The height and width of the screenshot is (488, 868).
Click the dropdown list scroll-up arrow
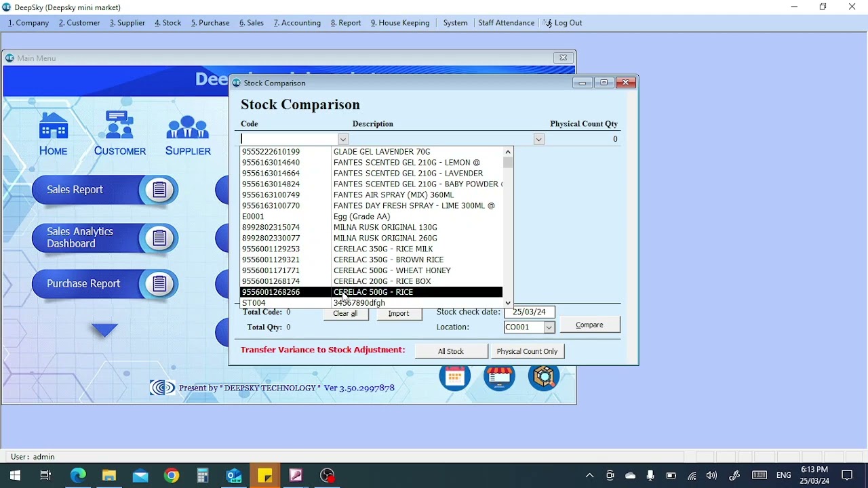(x=508, y=152)
